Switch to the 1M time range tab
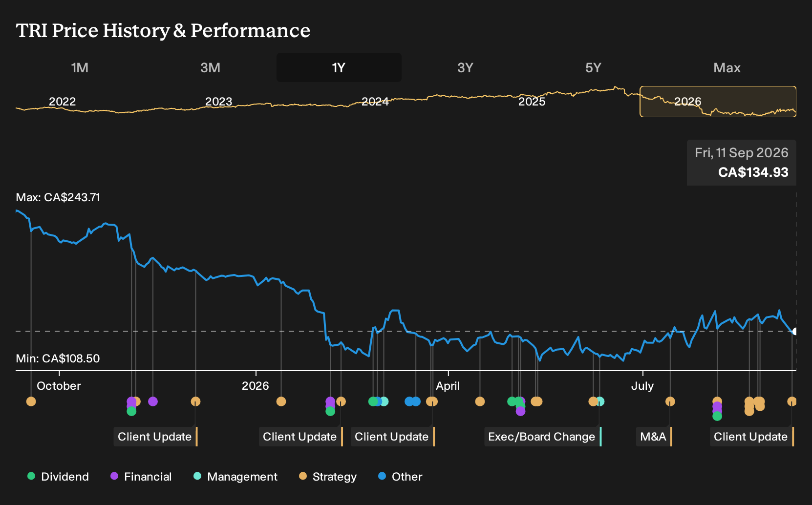 point(80,67)
